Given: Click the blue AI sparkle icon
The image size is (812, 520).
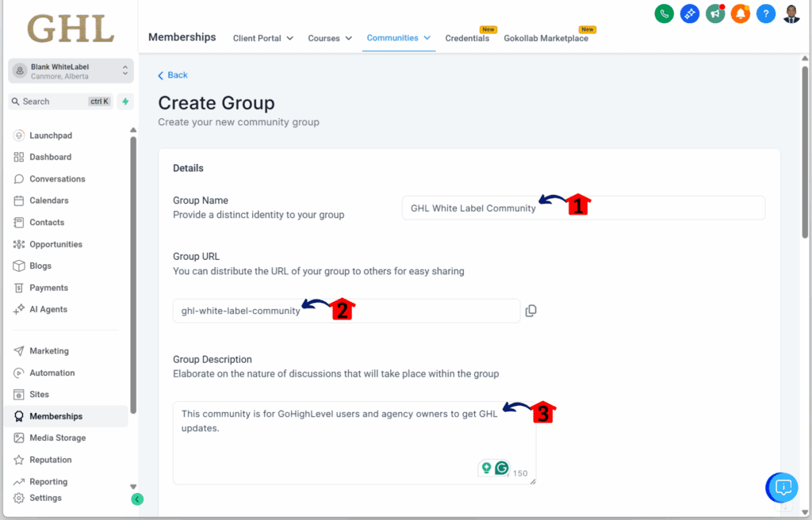Looking at the screenshot, I should 689,13.
